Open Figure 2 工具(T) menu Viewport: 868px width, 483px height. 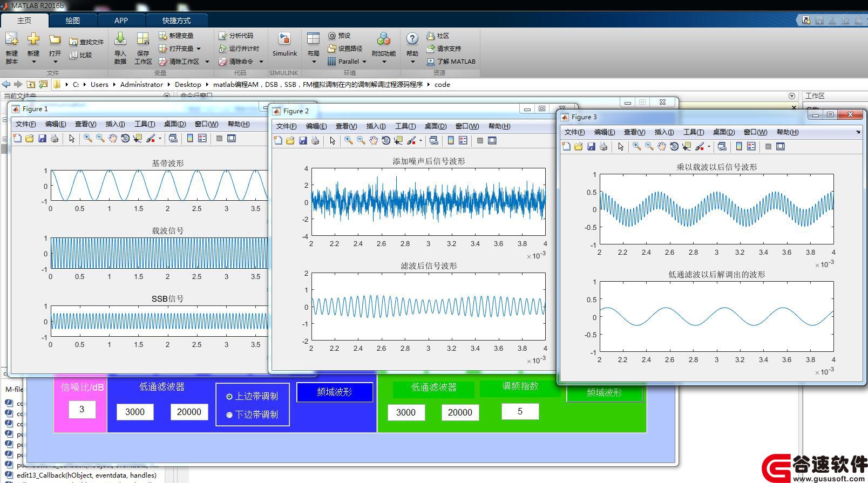pos(405,126)
